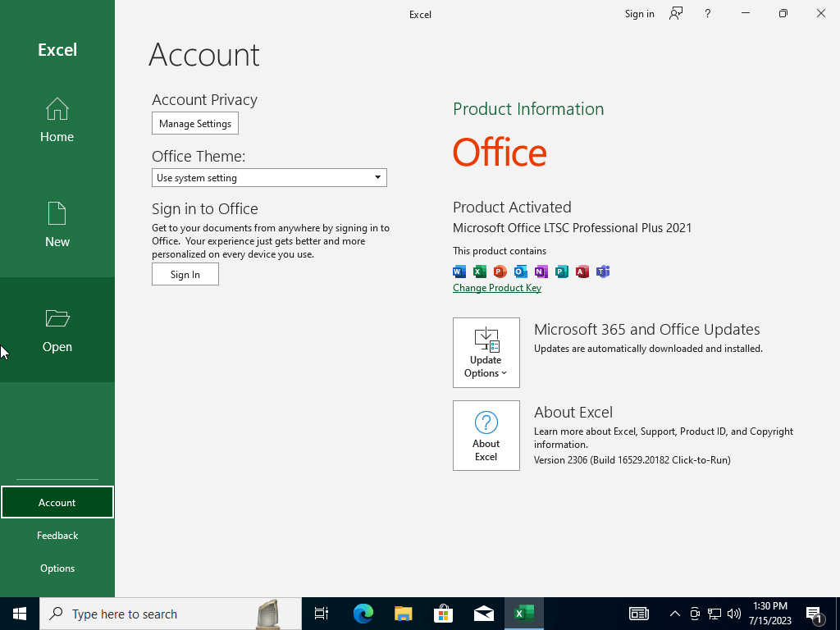Open the news and interests tray icon
Screen dimensions: 840x630
click(638, 614)
